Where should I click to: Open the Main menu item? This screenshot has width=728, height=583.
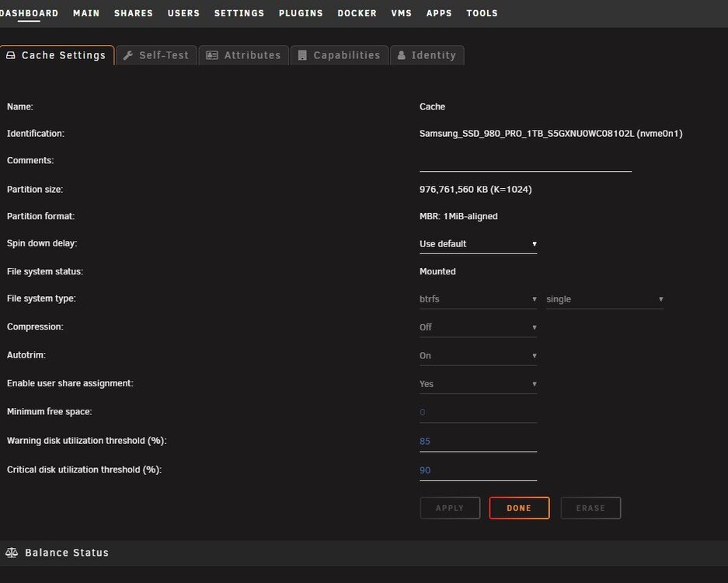[86, 13]
